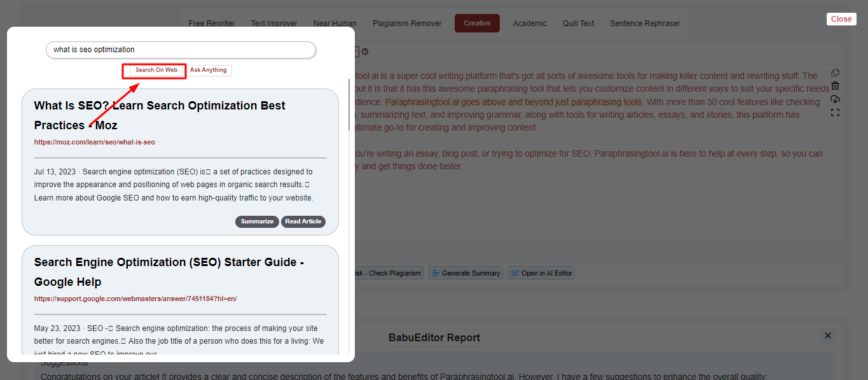Summarize the Moz search result

[257, 222]
